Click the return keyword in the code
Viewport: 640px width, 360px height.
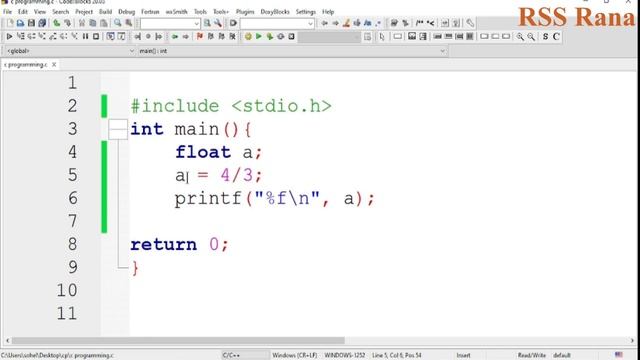[163, 244]
